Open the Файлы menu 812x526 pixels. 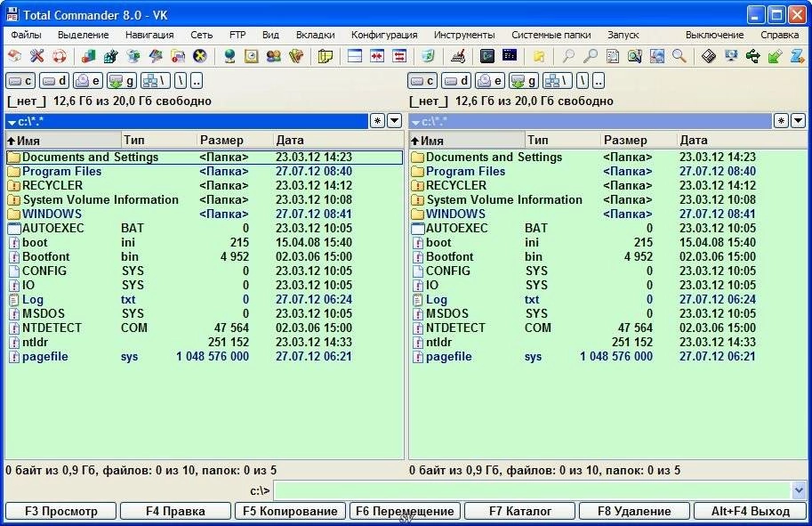click(26, 35)
